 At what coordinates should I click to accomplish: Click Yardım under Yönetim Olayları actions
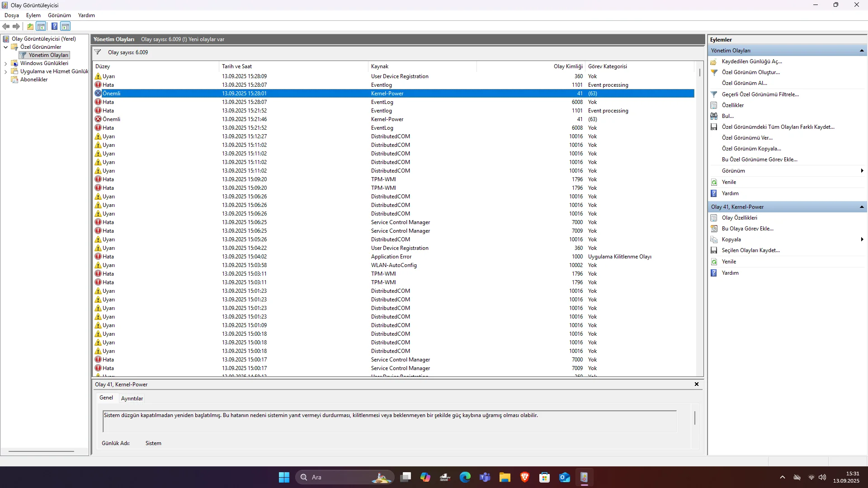point(730,193)
